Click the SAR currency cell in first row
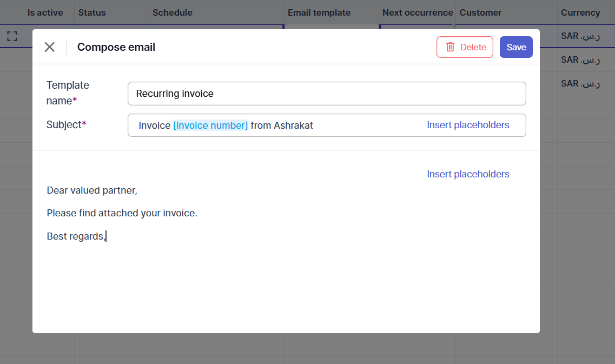Viewport: 615px width, 364px height. [580, 36]
